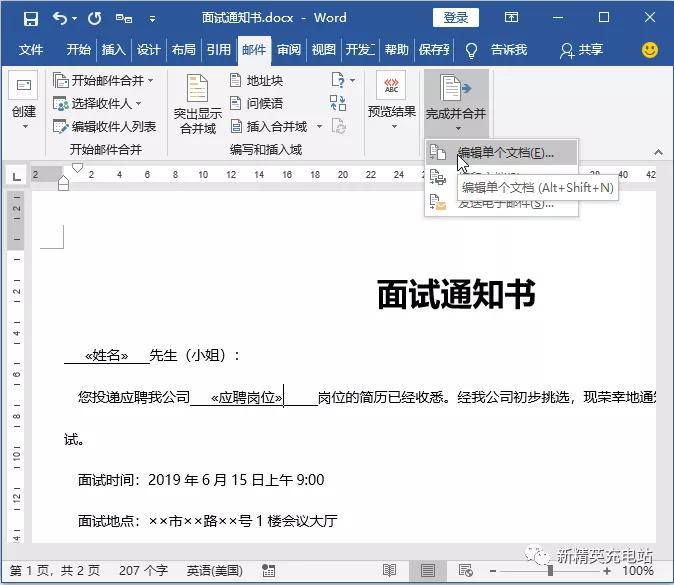Click the macro recording icon in the status bar
Screen dimensions: 674x585
(268, 571)
